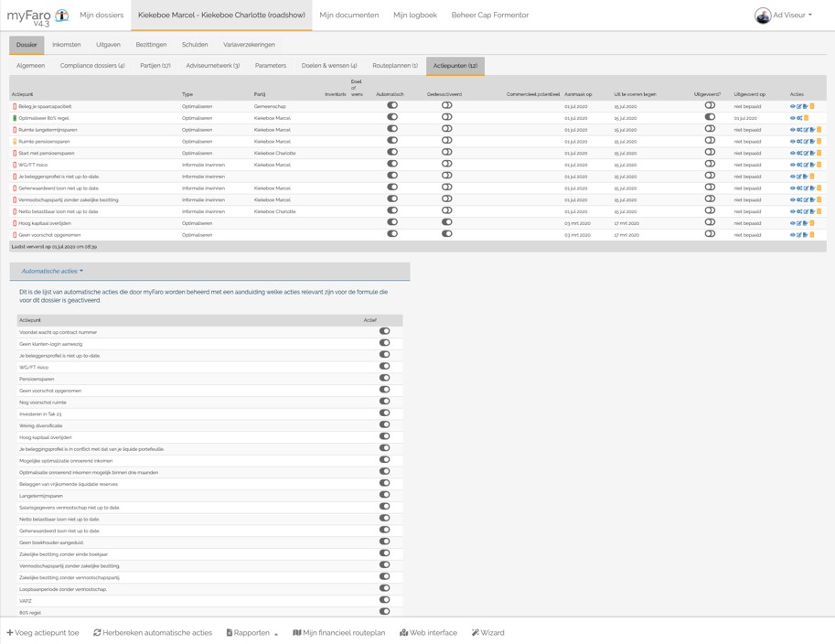
Task: Click the map icon for Mijn financieel routeplan
Action: pyautogui.click(x=296, y=633)
